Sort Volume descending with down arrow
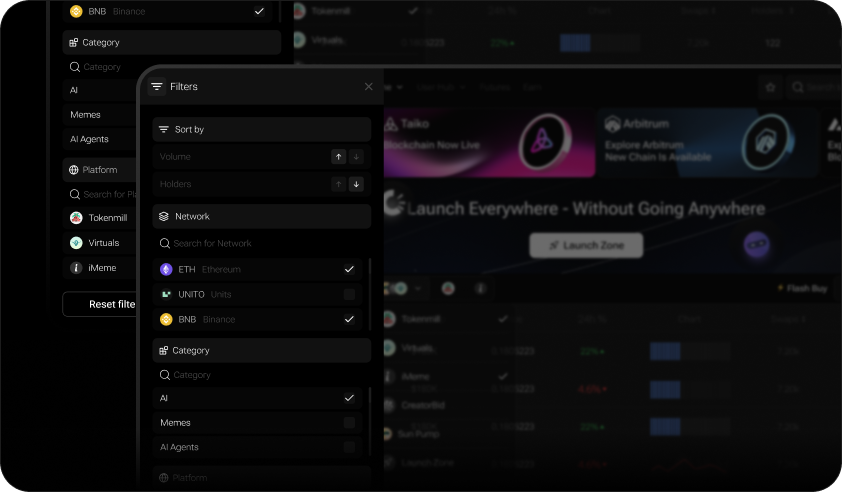Viewport: 842px width, 492px height. click(357, 157)
